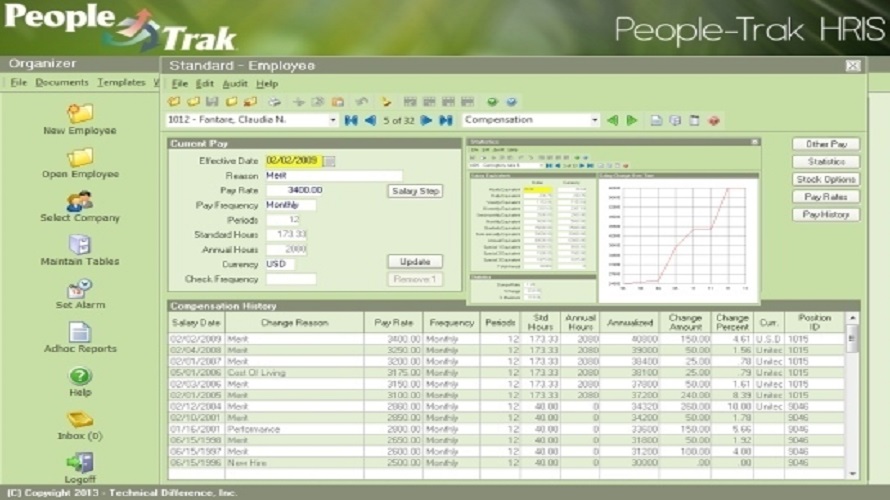Image resolution: width=890 pixels, height=500 pixels.
Task: Click the Pay Rate field showing 3400.00
Action: (x=295, y=191)
